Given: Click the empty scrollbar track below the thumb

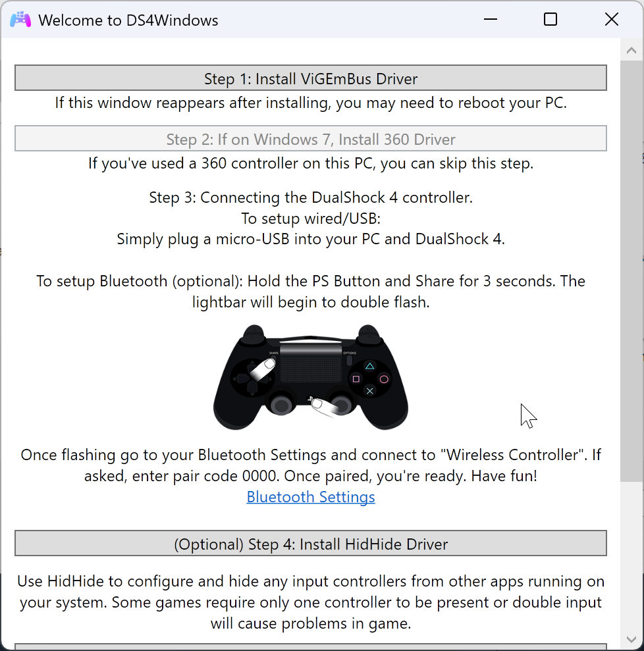Looking at the screenshot, I should pos(631,556).
